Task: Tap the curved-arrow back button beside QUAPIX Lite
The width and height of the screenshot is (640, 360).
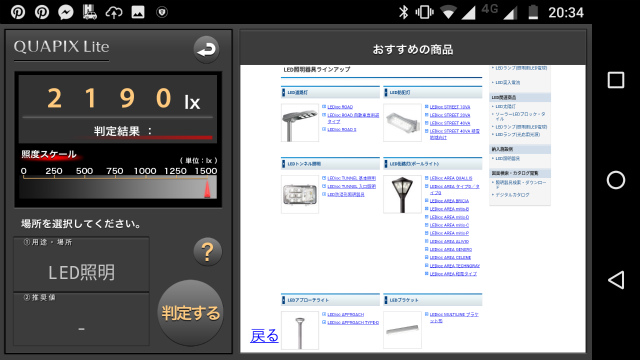Action: click(206, 49)
